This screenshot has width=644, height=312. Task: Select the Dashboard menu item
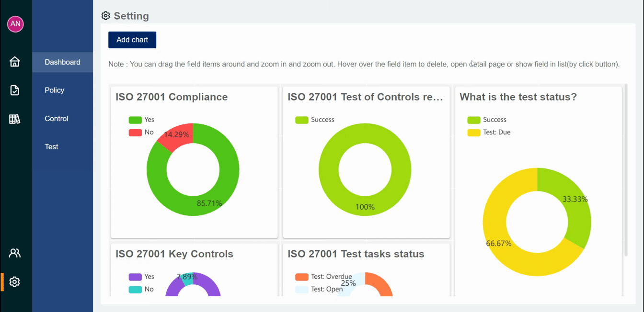62,62
